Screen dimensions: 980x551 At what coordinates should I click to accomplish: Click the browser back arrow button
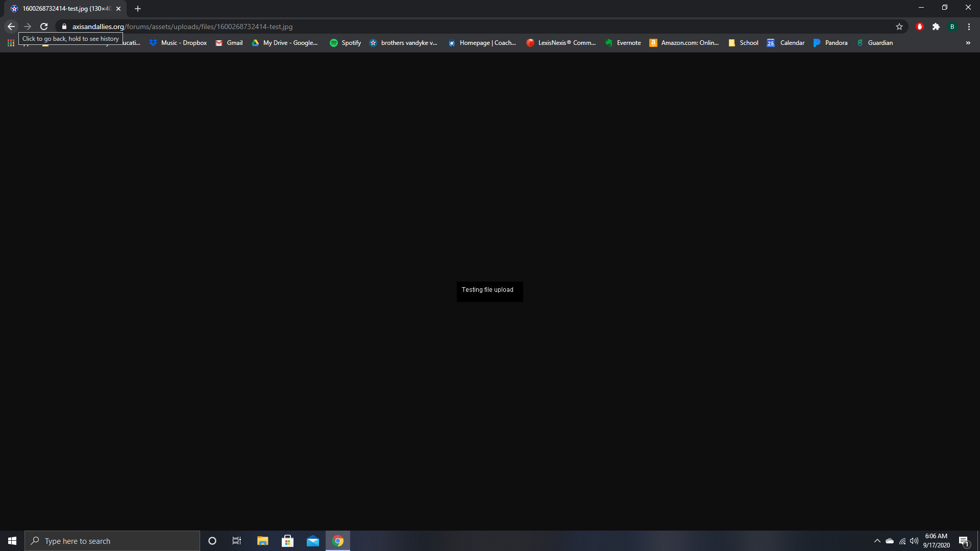[11, 27]
